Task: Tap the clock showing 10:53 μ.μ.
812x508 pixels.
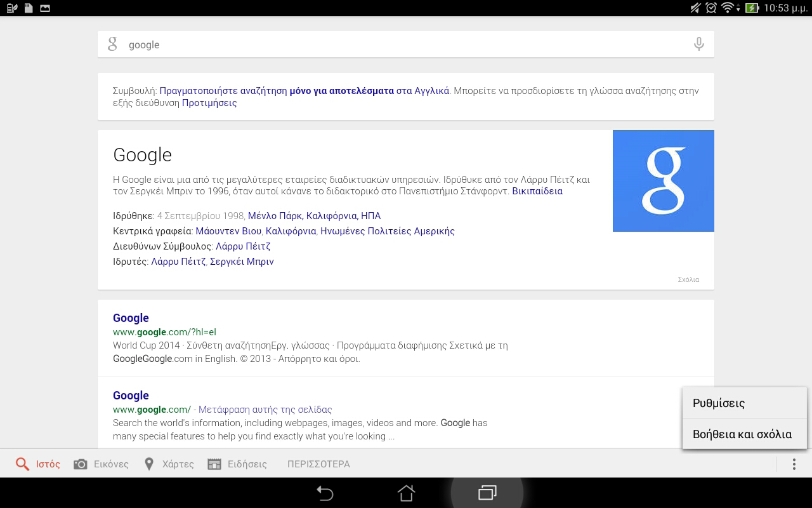Action: (x=785, y=8)
